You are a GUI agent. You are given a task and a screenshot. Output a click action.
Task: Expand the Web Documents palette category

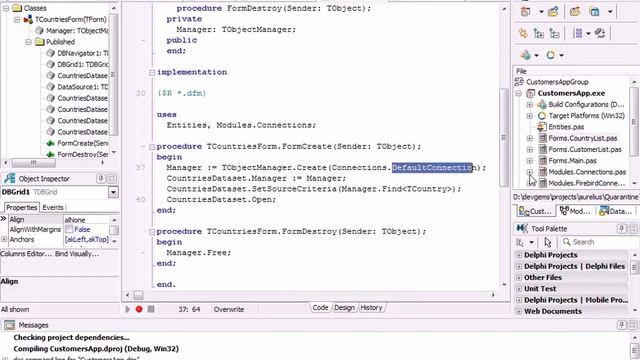(x=519, y=311)
